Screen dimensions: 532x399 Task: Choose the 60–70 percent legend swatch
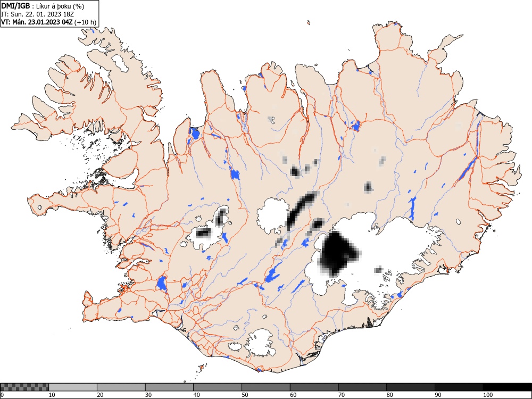click(314, 387)
